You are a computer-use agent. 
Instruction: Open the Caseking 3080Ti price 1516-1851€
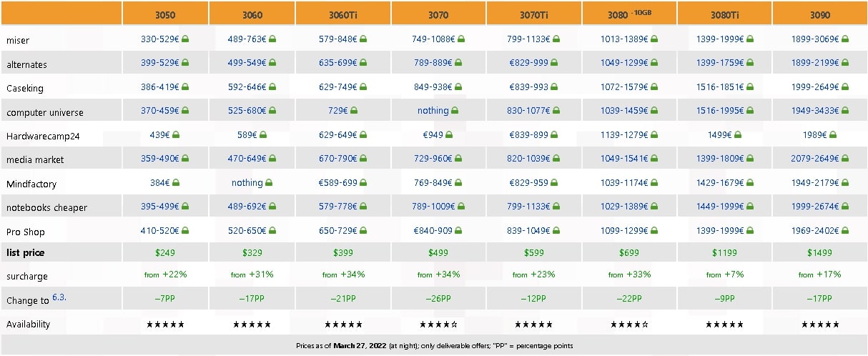click(720, 87)
